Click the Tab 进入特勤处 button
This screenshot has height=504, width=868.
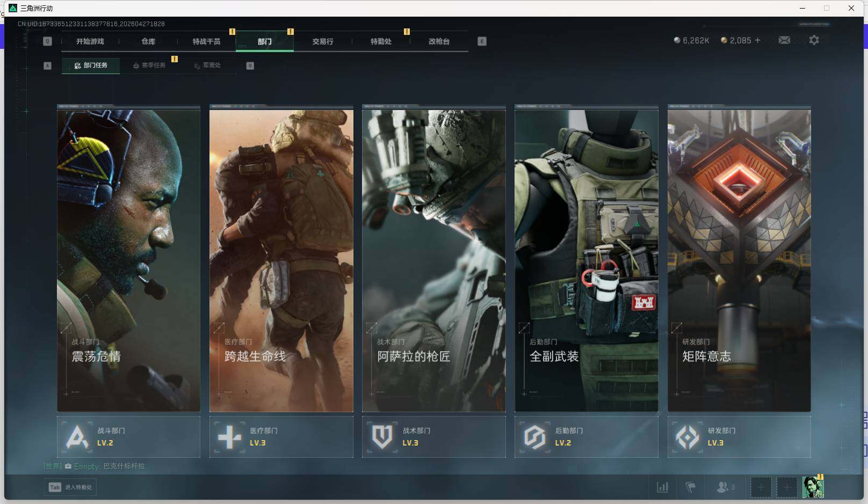[70, 487]
